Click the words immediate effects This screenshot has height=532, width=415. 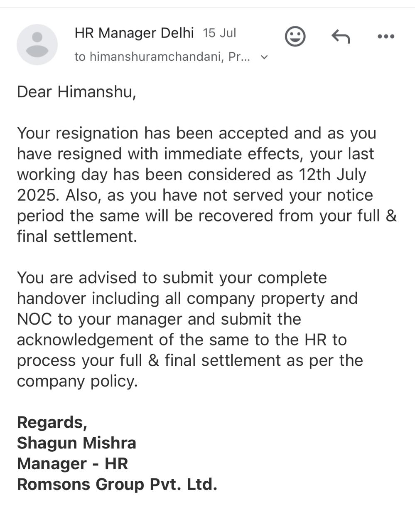click(230, 154)
